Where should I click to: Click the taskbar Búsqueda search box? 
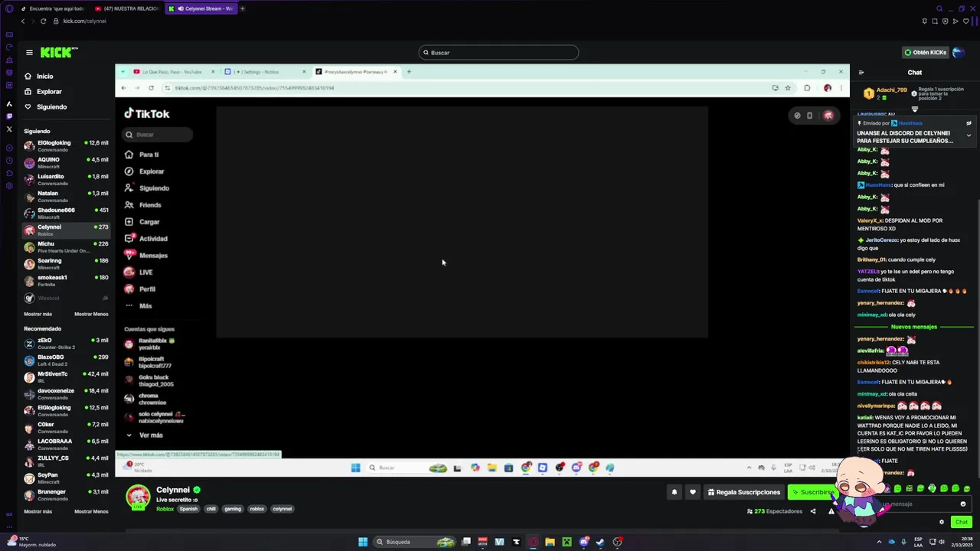coord(414,542)
